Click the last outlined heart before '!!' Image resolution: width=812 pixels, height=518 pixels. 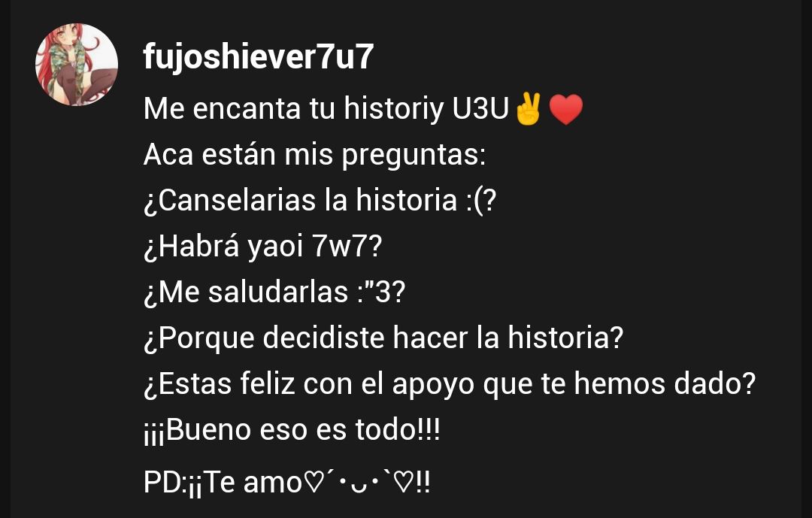pyautogui.click(x=404, y=482)
